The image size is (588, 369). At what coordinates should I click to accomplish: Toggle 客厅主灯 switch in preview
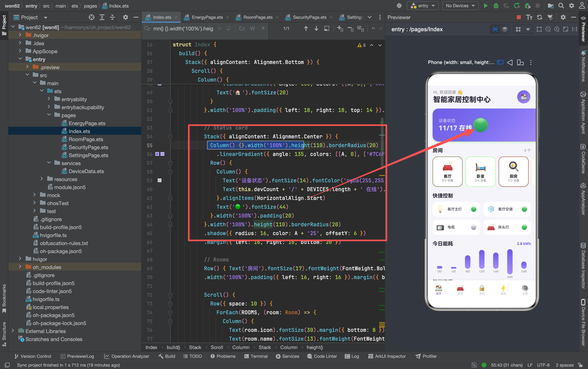473,209
